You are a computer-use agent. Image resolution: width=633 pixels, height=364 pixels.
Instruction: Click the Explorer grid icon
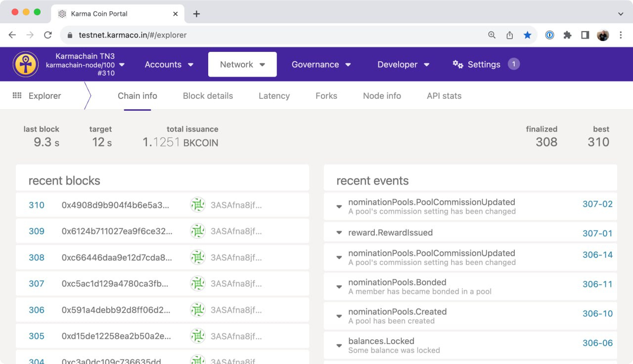tap(17, 95)
